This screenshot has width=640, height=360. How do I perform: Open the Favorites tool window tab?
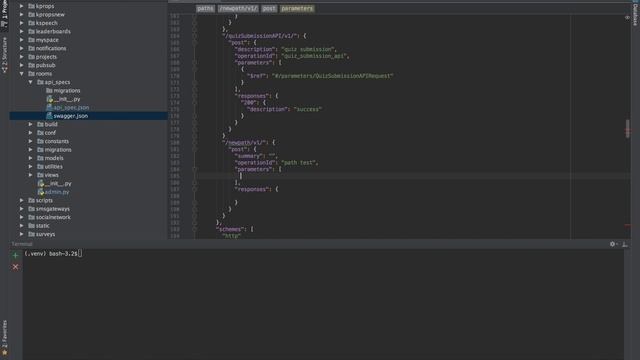point(4,337)
